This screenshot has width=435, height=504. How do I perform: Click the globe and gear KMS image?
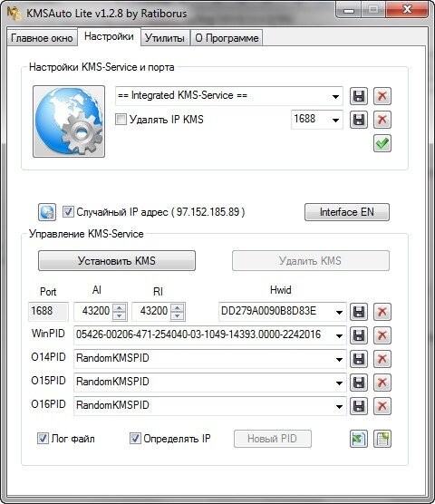point(69,121)
